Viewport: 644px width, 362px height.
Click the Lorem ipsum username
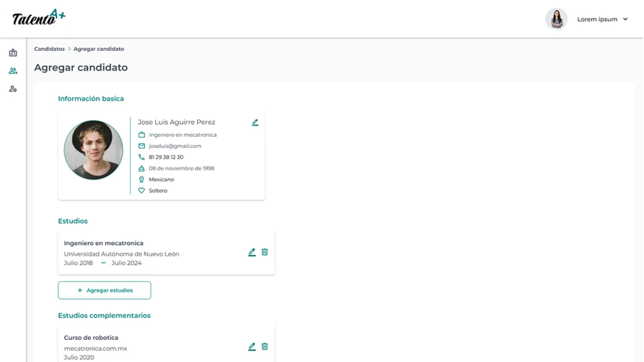(597, 19)
